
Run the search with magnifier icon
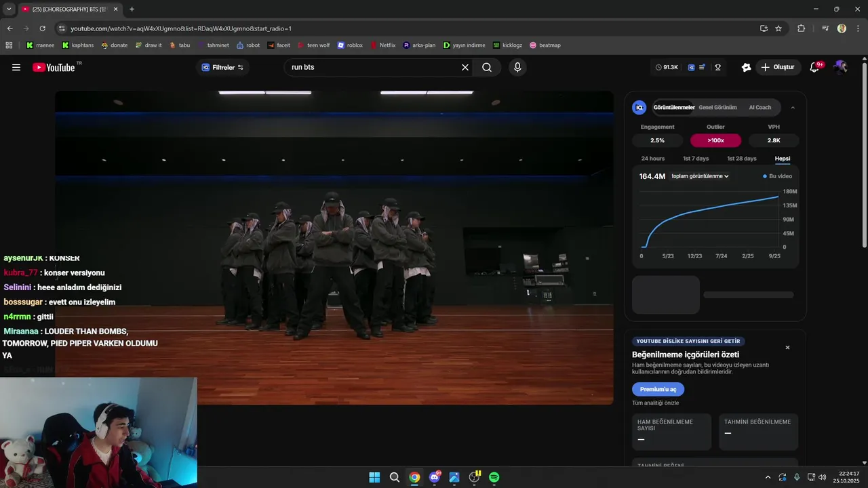tap(487, 67)
